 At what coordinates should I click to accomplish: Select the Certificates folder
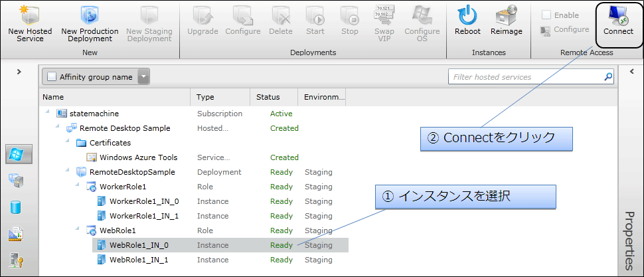point(110,143)
